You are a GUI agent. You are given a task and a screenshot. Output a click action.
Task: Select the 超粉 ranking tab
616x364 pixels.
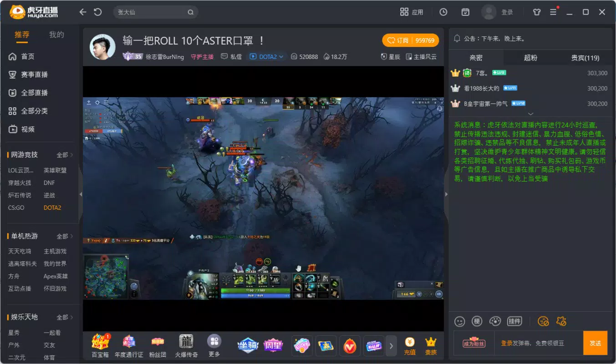pyautogui.click(x=530, y=58)
